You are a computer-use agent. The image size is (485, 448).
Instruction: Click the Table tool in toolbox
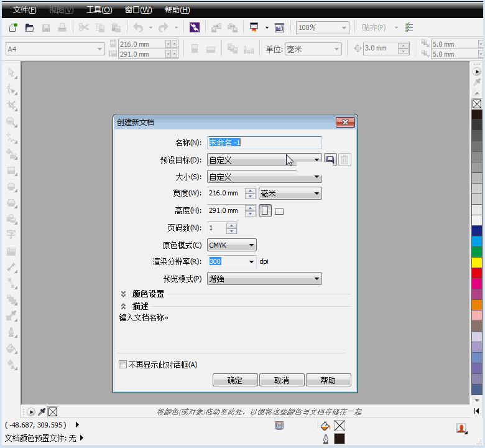(11, 251)
